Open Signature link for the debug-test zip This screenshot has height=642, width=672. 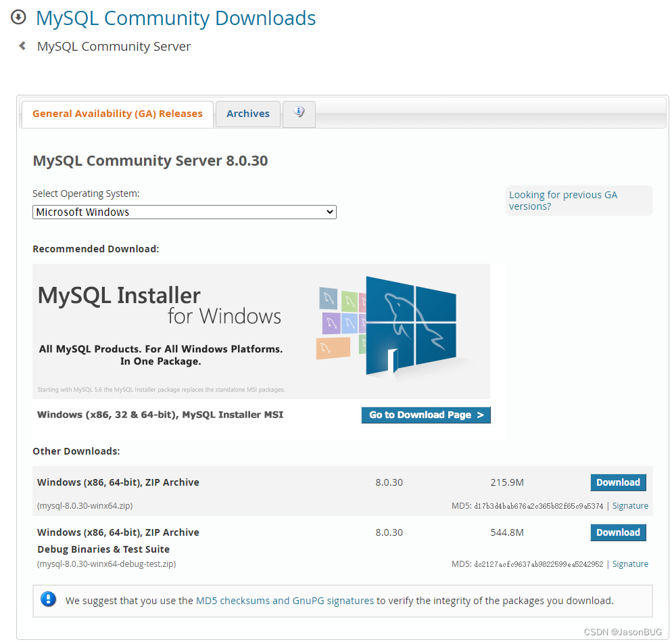coord(630,564)
